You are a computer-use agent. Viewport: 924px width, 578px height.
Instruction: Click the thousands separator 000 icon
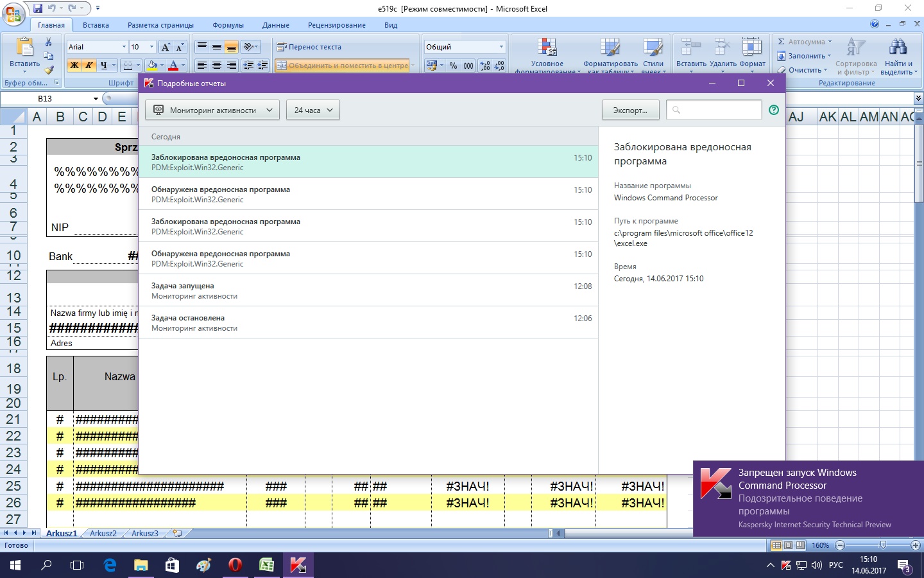click(x=468, y=66)
